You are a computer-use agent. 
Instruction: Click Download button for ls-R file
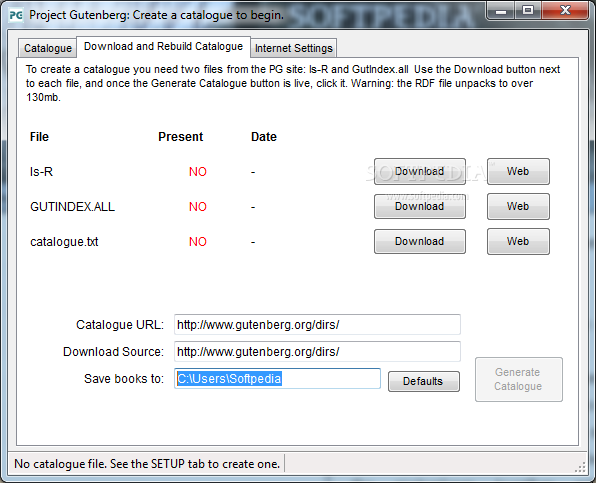tap(420, 171)
